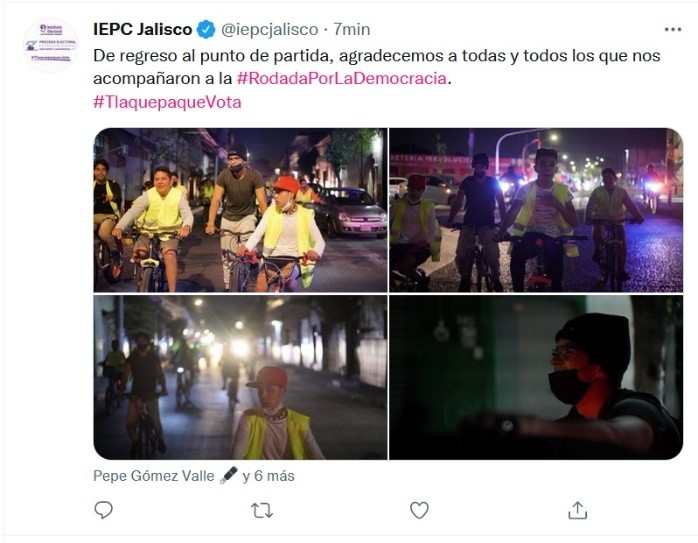Open the share tweet icon
Viewport: 698px width, 543px height.
(x=577, y=510)
